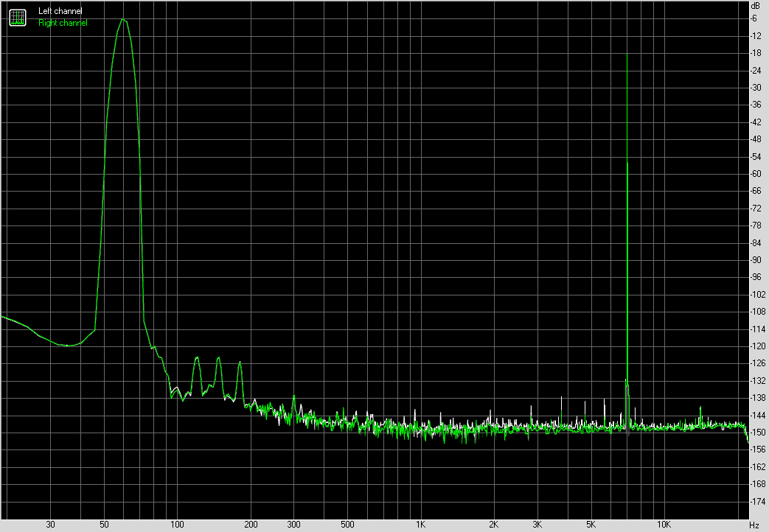Click the tip of the 7 kHz spike
The image size is (769, 532).
pyautogui.click(x=627, y=54)
